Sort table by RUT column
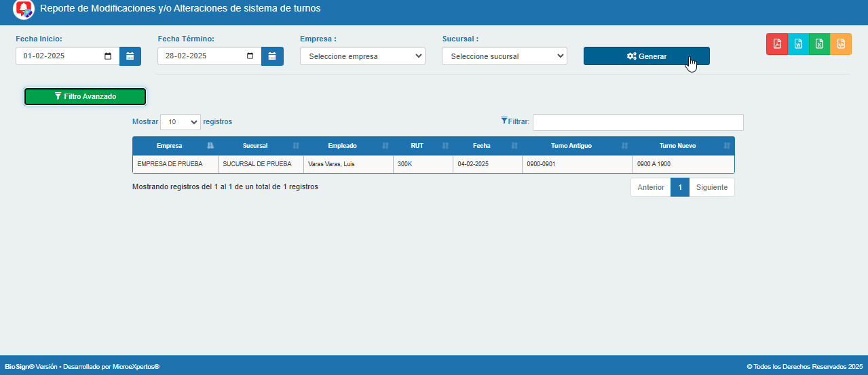The height and width of the screenshot is (375, 868). pyautogui.click(x=423, y=146)
